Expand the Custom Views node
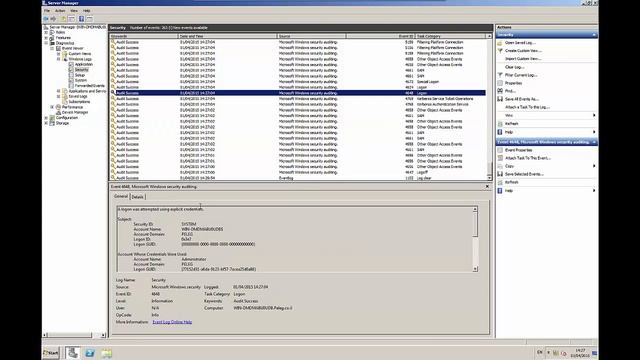This screenshot has width=640, height=360. 58,53
